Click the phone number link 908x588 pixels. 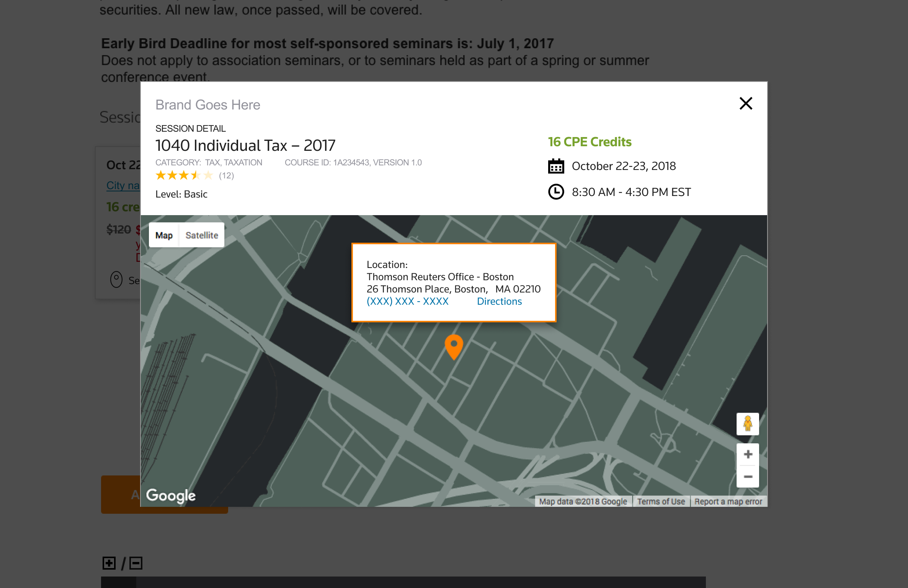point(407,301)
